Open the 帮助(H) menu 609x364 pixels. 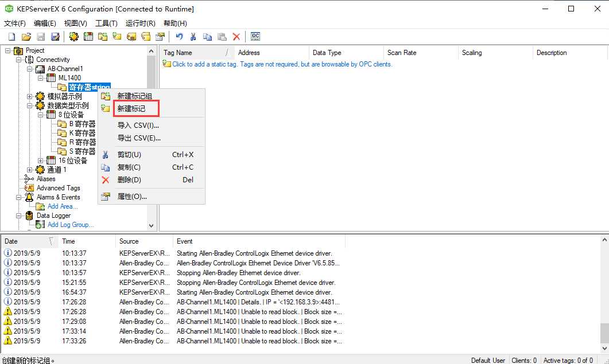click(x=174, y=24)
